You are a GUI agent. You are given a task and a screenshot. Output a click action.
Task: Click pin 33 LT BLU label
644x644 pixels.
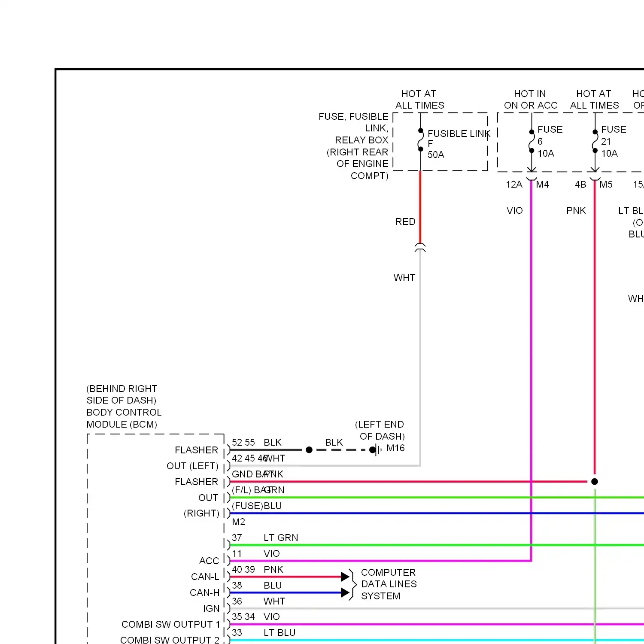click(x=264, y=632)
